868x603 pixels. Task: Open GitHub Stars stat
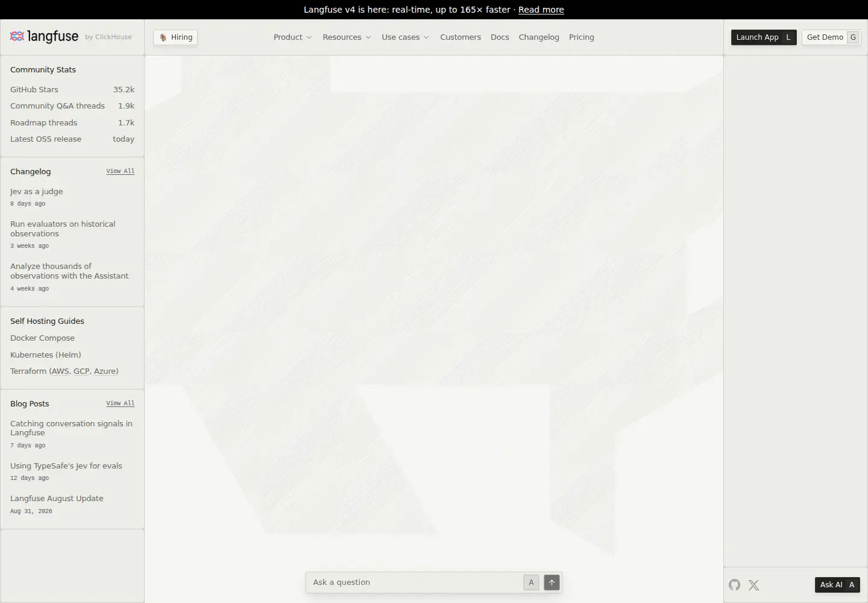pos(72,89)
